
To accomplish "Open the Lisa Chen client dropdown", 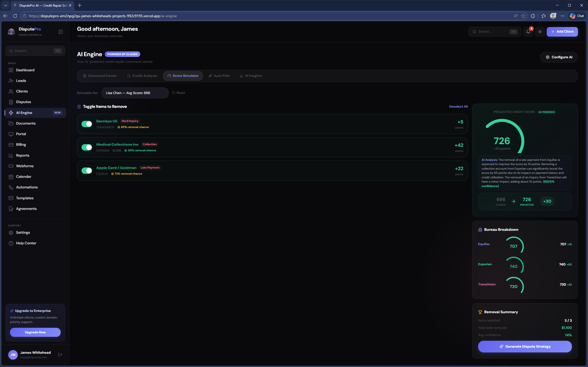I will click(135, 93).
